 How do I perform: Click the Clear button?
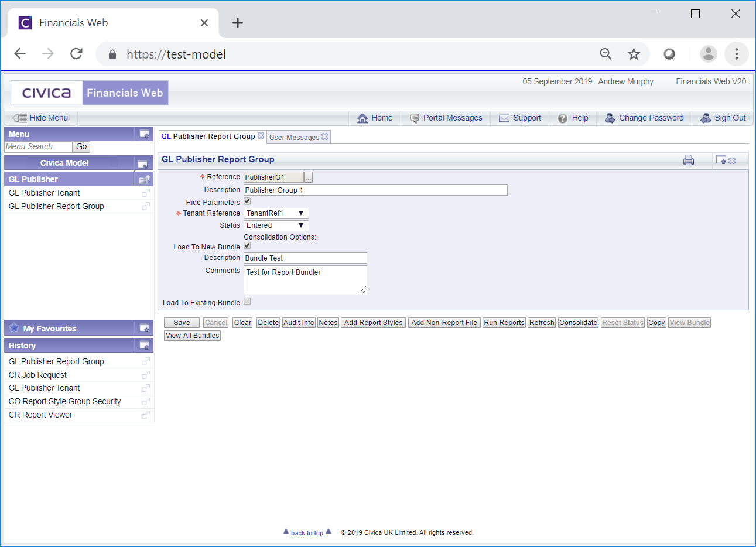tap(242, 323)
